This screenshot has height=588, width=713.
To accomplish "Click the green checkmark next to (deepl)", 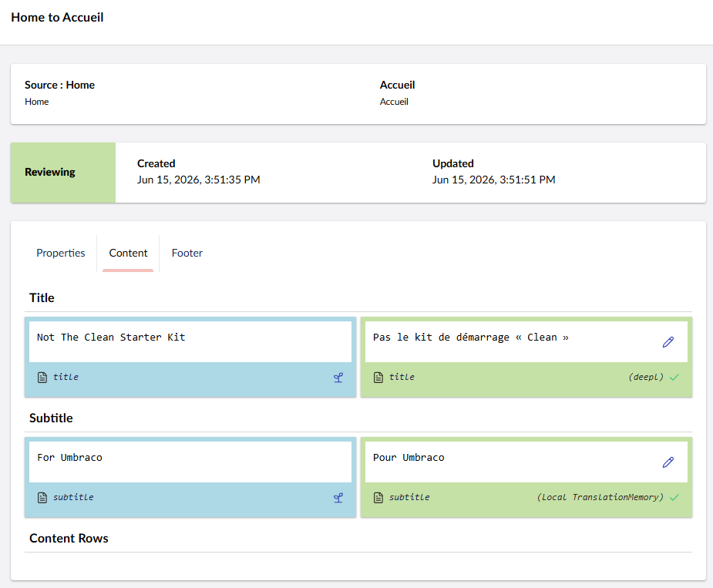I will pyautogui.click(x=674, y=377).
